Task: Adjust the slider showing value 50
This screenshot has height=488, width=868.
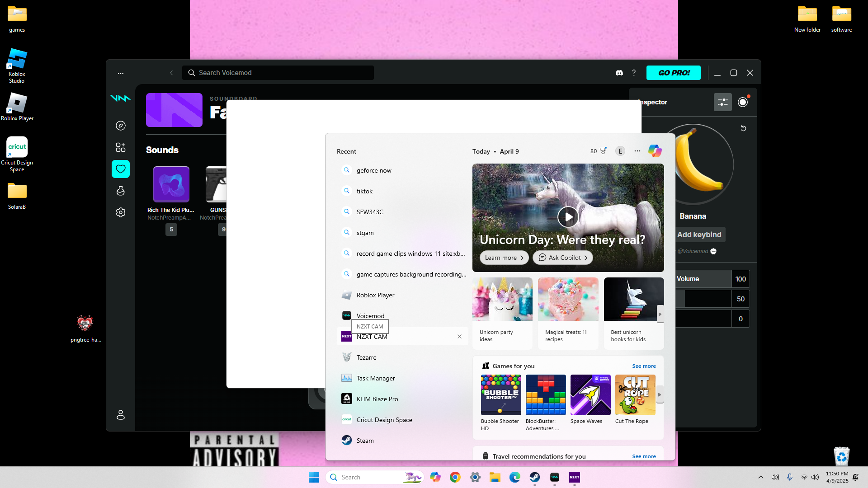Action: pos(703,299)
